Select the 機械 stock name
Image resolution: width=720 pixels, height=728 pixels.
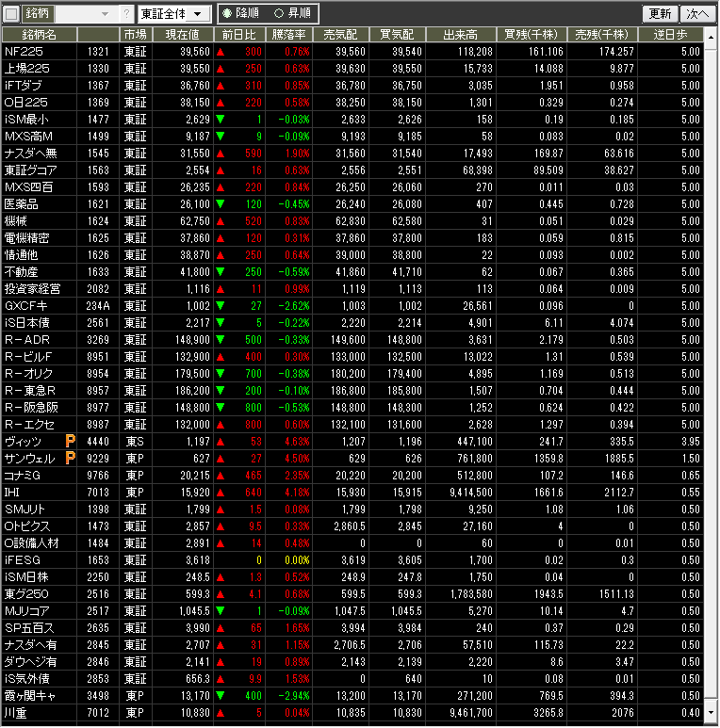[15, 221]
